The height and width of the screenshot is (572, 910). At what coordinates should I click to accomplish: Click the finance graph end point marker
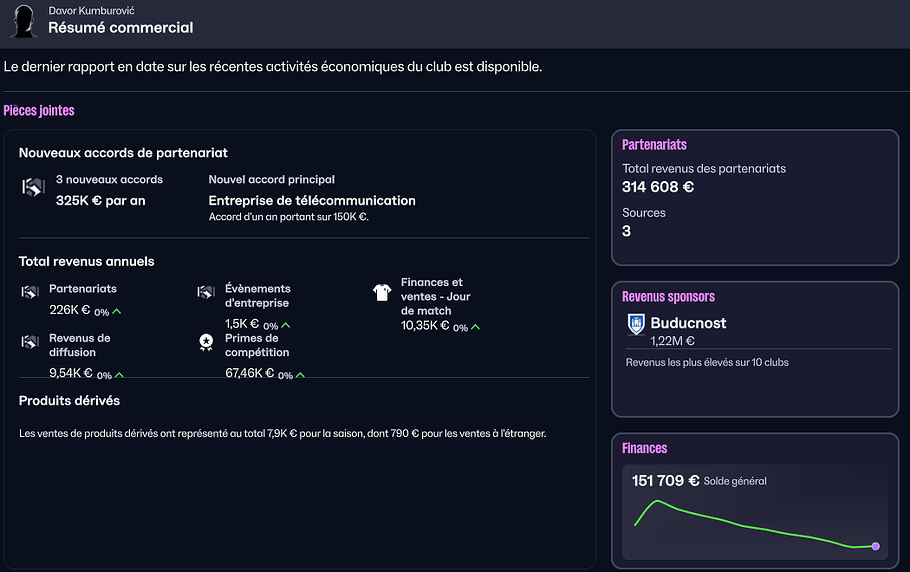coord(876,546)
